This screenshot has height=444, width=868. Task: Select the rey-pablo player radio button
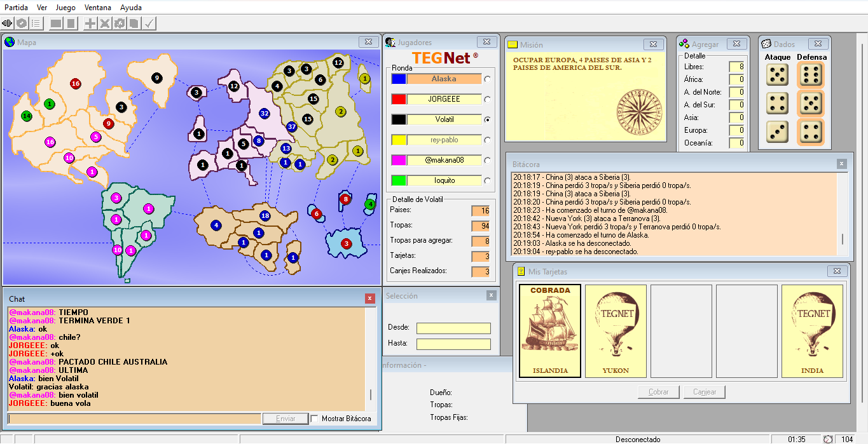(488, 140)
